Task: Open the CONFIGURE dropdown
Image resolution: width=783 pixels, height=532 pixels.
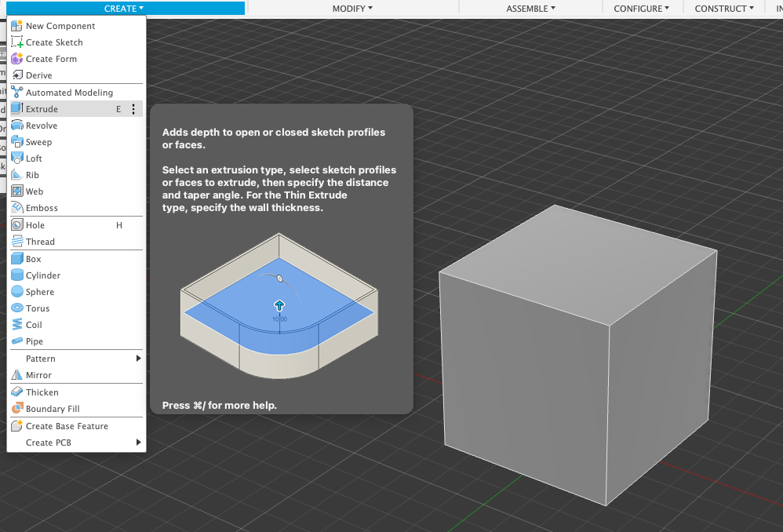Action: pos(641,9)
